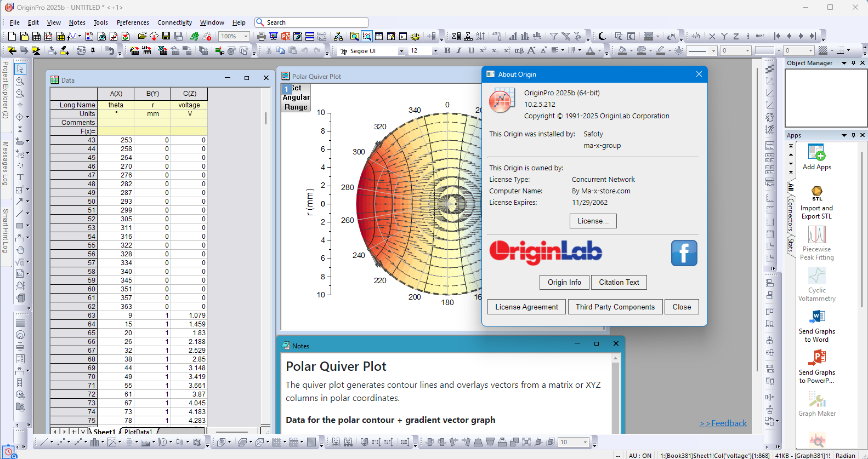Open the Facebook link icon
This screenshot has width=868, height=459.
pyautogui.click(x=684, y=253)
